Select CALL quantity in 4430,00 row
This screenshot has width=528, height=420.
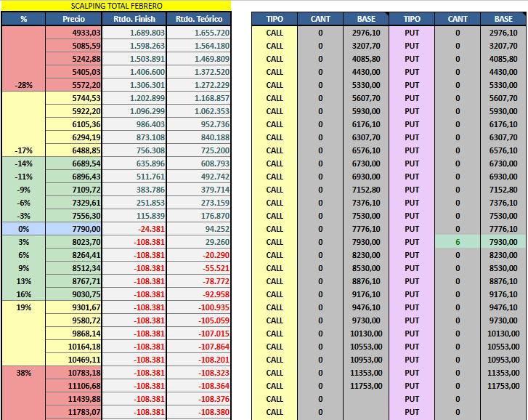(x=320, y=72)
